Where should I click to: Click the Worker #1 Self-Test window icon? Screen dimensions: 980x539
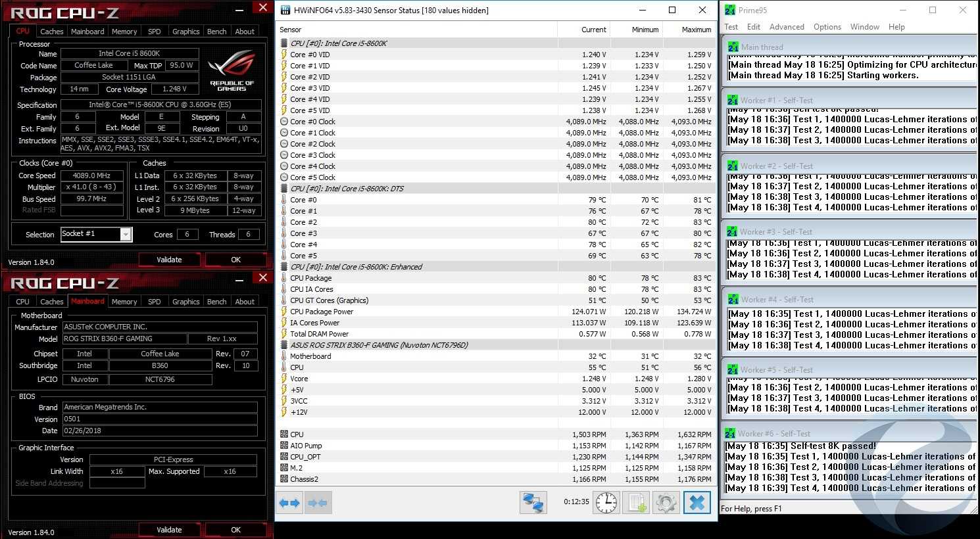732,101
